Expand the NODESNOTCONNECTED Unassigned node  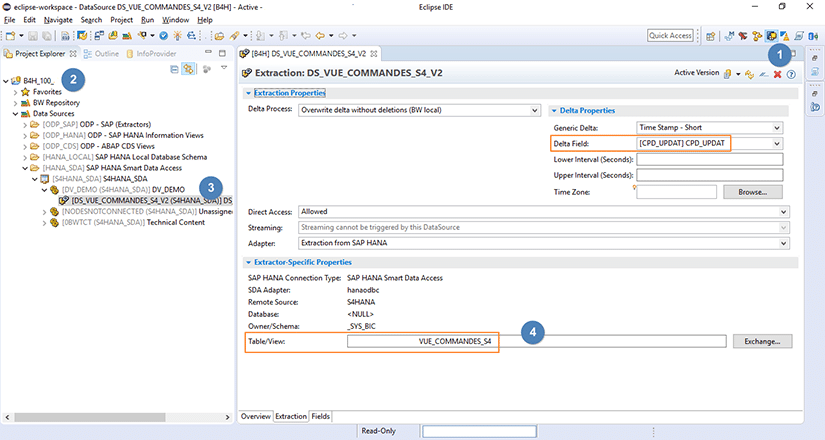tap(45, 212)
